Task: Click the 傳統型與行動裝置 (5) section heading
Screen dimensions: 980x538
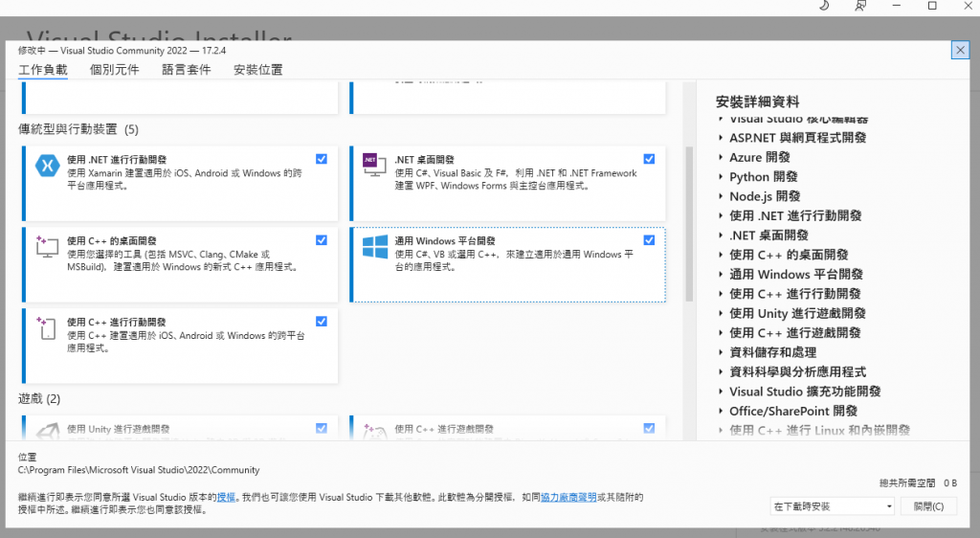Action: (78, 129)
